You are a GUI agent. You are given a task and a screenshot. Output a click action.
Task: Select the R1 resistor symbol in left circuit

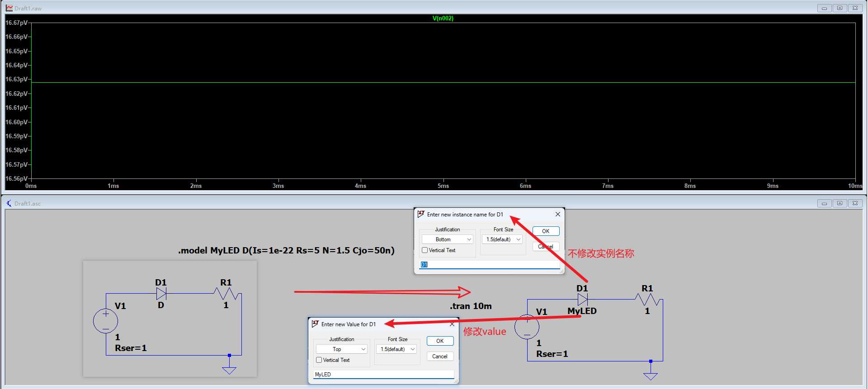226,294
